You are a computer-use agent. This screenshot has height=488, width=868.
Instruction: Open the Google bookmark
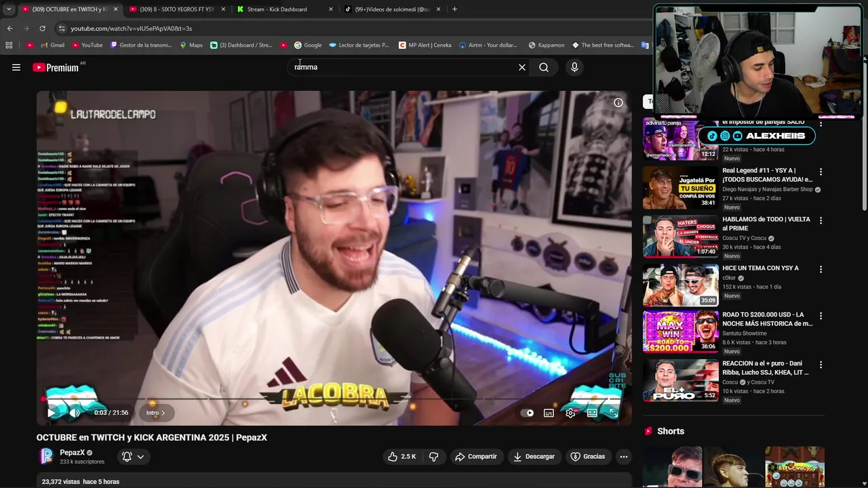pyautogui.click(x=308, y=45)
